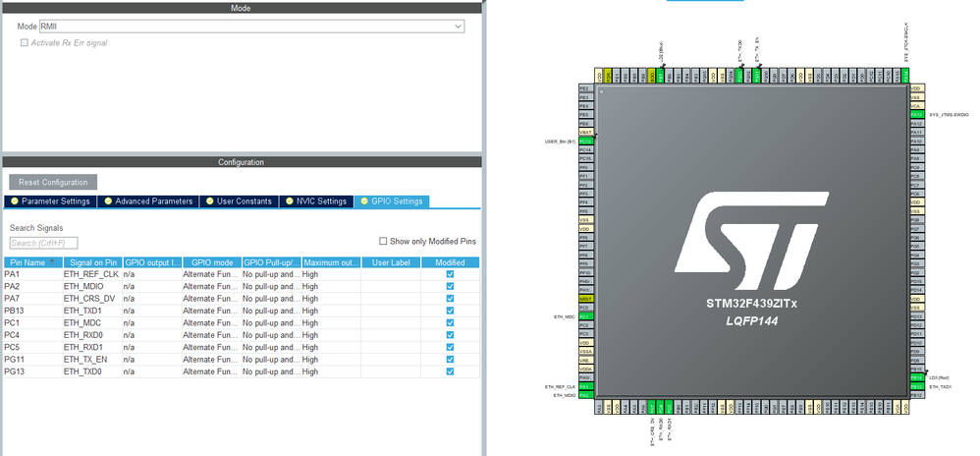Click the PC0 pin on chip
Screen dimensions: 980x456
(x=586, y=308)
